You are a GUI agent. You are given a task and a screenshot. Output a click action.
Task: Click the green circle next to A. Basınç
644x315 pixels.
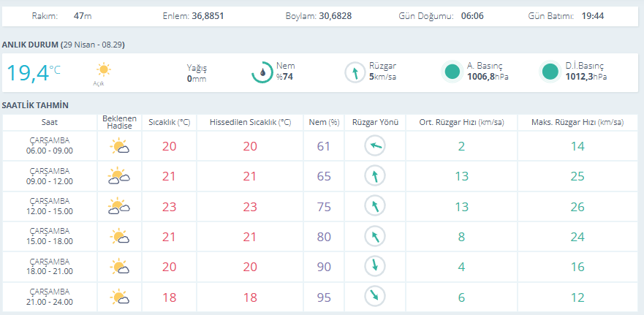tap(452, 72)
